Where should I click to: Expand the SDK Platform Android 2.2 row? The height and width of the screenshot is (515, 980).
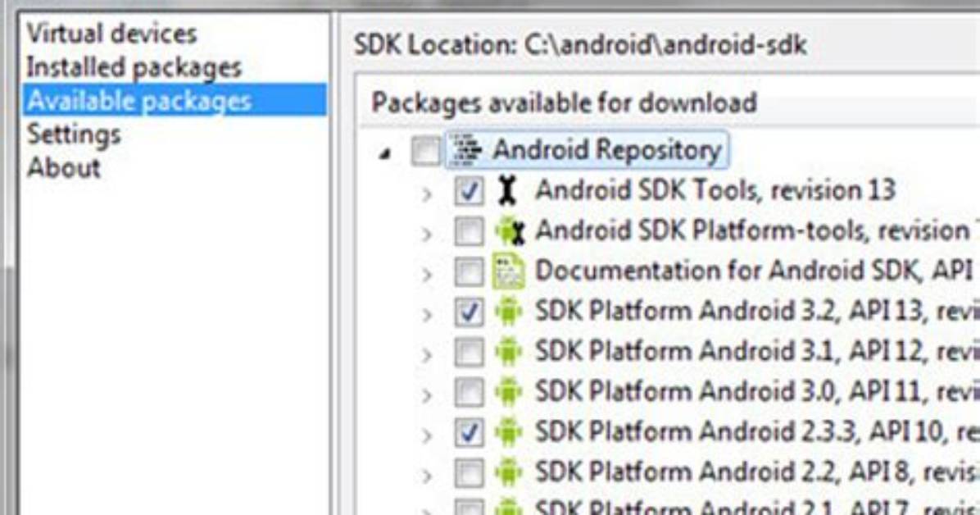(427, 476)
